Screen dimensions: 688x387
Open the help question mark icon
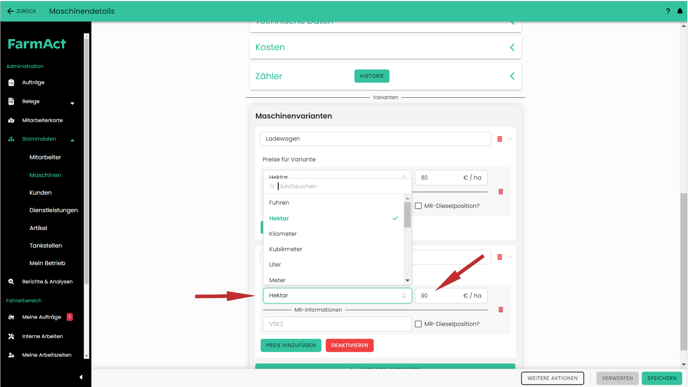point(668,11)
